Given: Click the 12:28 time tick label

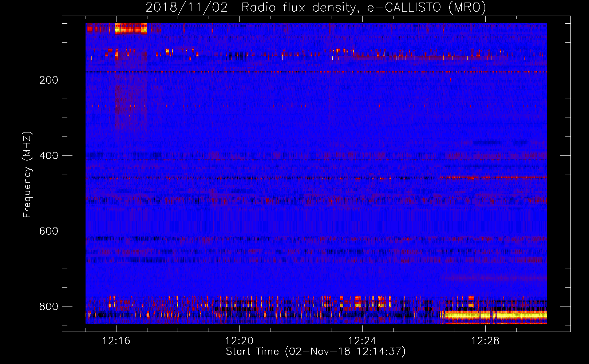Looking at the screenshot, I should (486, 341).
